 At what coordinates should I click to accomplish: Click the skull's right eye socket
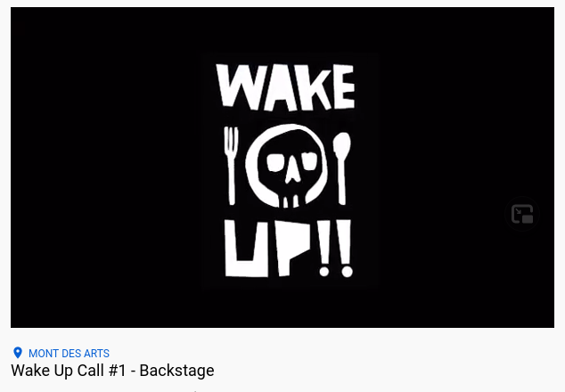(309, 161)
